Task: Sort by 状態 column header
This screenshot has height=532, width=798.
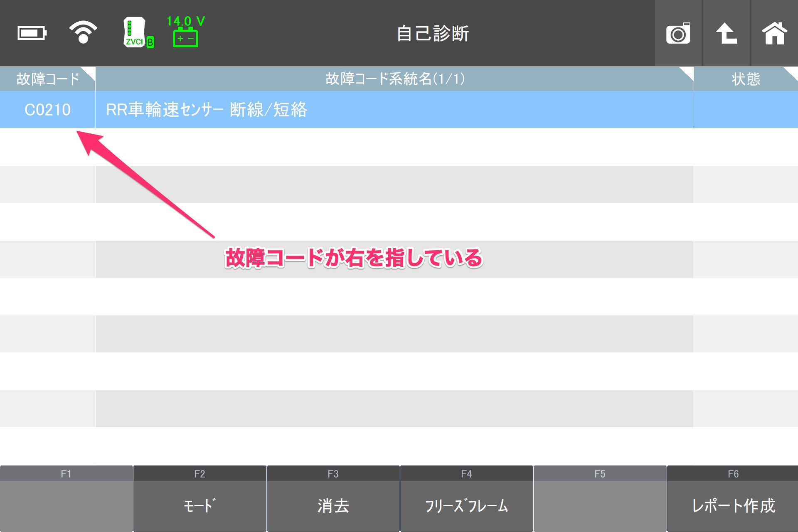Action: point(746,79)
